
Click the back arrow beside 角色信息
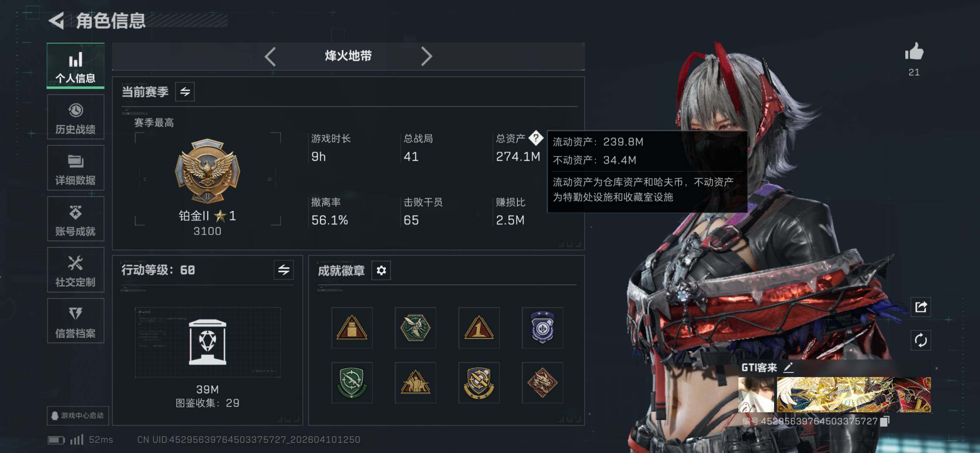[57, 21]
